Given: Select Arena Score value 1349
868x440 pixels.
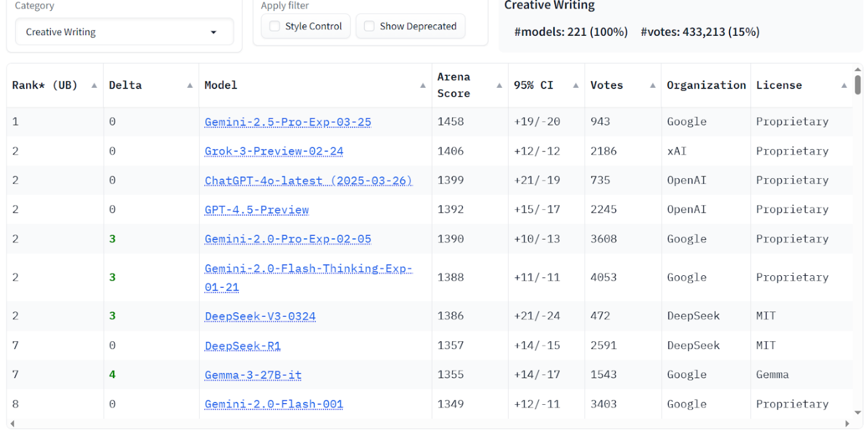Looking at the screenshot, I should click(451, 404).
